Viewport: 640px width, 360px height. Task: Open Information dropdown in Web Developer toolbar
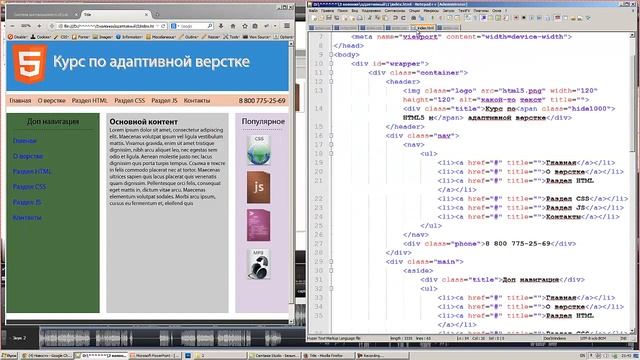click(129, 37)
